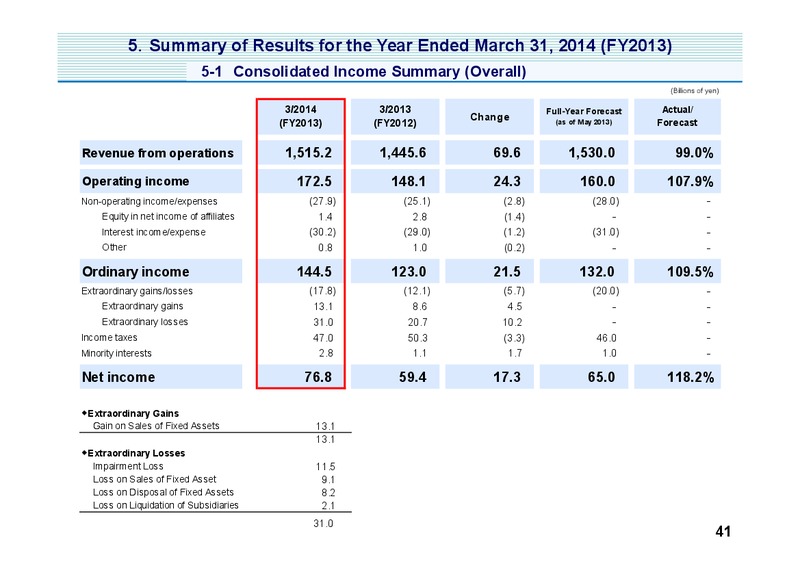
Task: Click the 'Extraordinary gains/losses' row label
Action: tap(137, 291)
